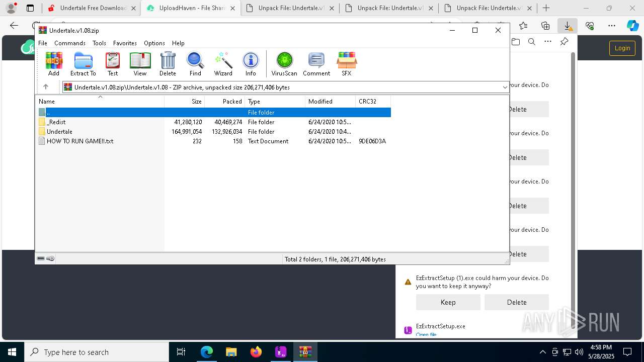Open the Edge profile avatar
644x362 pixels.
pyautogui.click(x=11, y=8)
